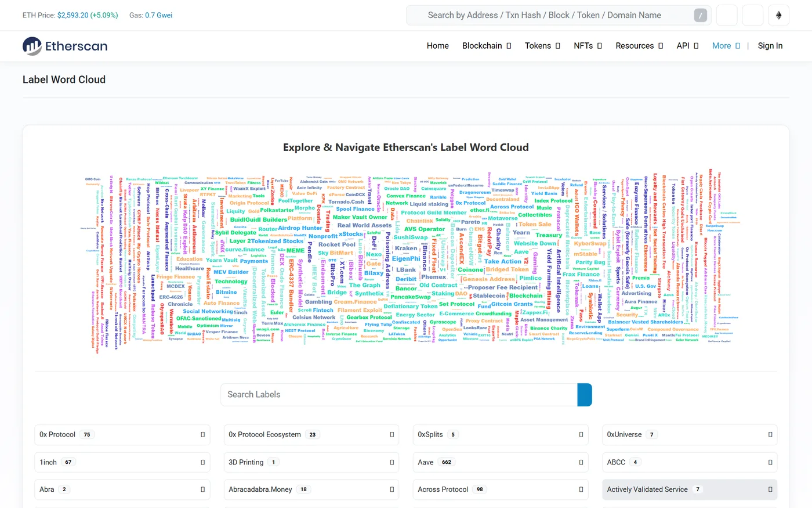Select "Gearbox Protocol" in the word cloud

(369, 318)
